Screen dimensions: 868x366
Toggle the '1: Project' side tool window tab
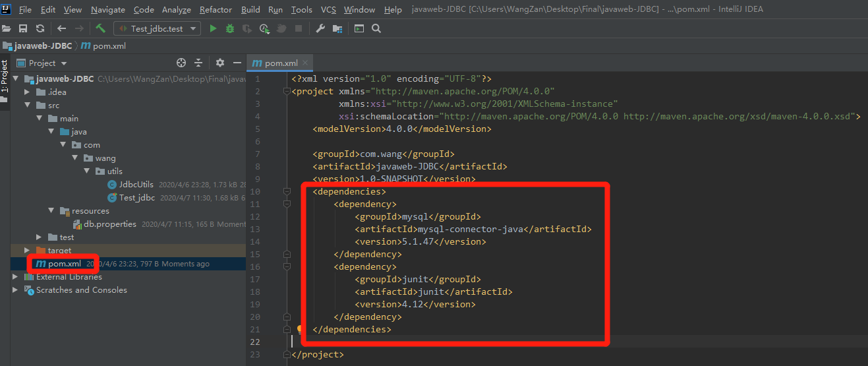click(x=5, y=77)
